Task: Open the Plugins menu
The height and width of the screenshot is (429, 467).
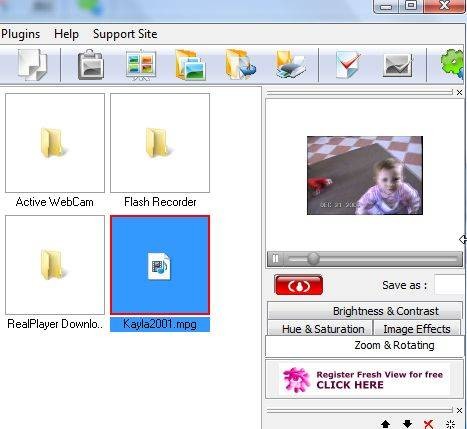Action: (20, 34)
